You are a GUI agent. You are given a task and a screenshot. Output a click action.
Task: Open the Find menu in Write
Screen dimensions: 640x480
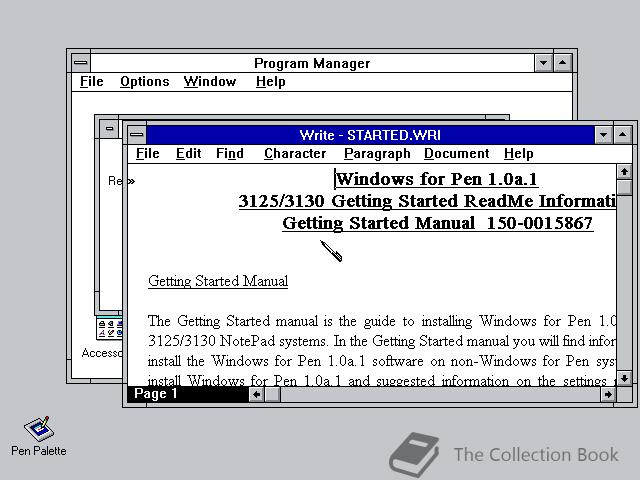230,154
